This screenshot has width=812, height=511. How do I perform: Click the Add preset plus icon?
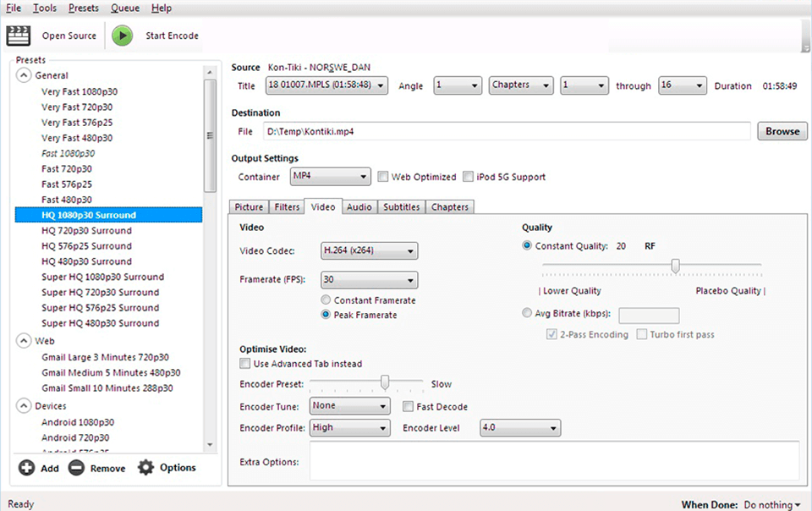[27, 467]
